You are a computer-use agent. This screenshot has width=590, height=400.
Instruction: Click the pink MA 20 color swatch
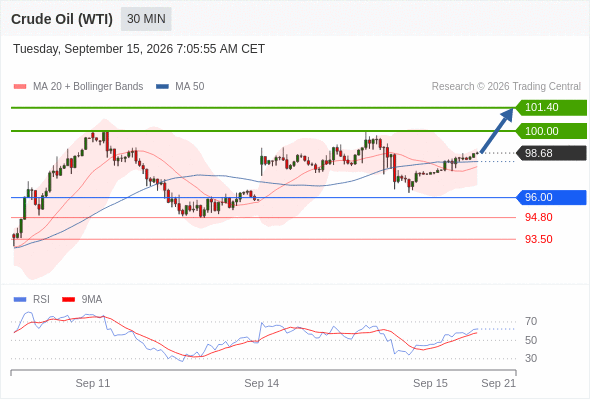tap(20, 87)
